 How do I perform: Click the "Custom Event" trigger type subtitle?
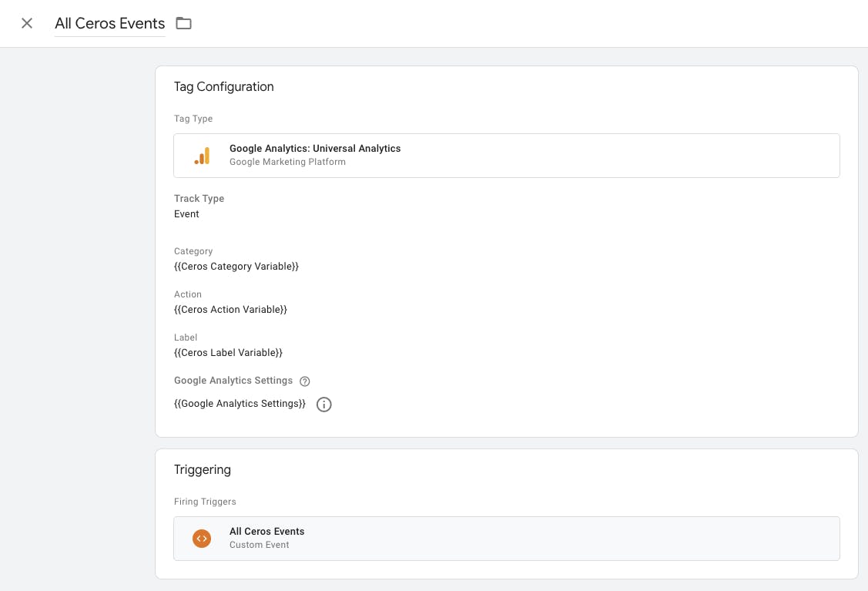click(x=259, y=545)
